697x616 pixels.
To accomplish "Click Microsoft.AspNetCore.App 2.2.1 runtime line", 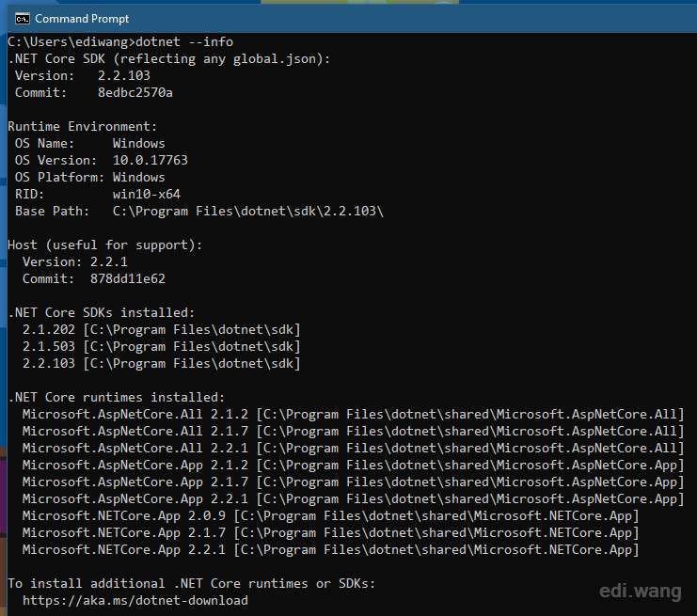I will pos(353,499).
